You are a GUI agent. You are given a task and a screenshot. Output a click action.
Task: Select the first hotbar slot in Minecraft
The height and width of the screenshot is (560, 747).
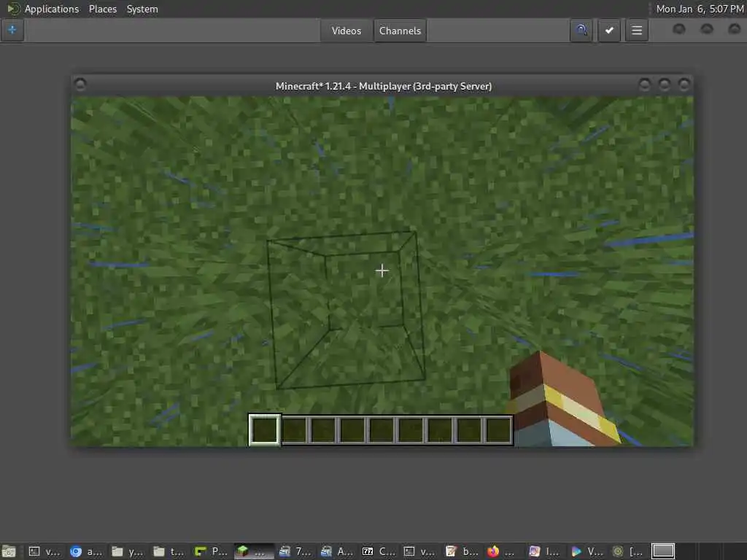tap(264, 429)
